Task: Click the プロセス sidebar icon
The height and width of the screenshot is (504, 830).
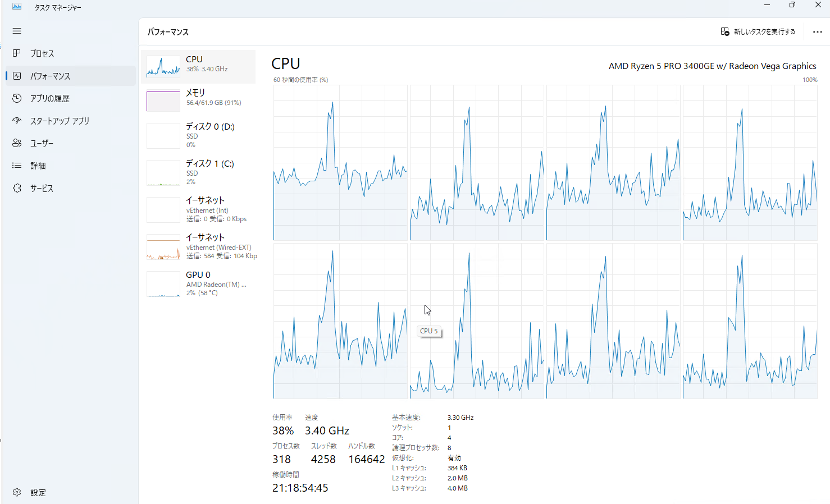Action: (x=17, y=53)
